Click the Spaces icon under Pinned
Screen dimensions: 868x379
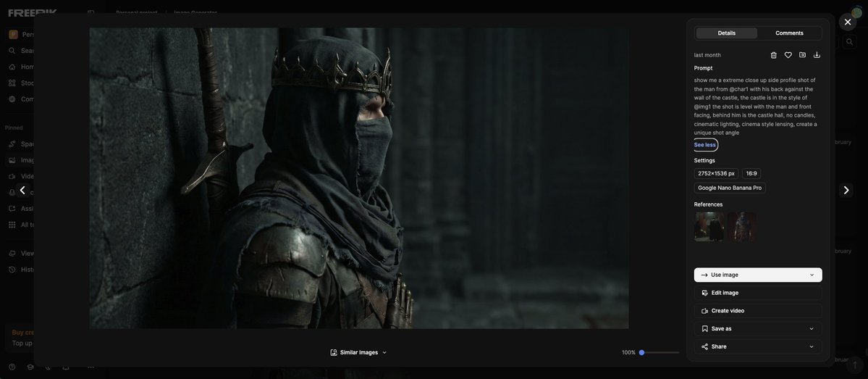click(12, 144)
